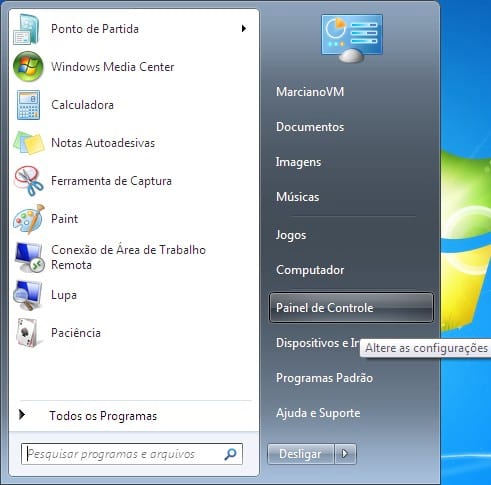The width and height of the screenshot is (491, 485).
Task: Open the Ponto de Partida icon
Action: (27, 29)
